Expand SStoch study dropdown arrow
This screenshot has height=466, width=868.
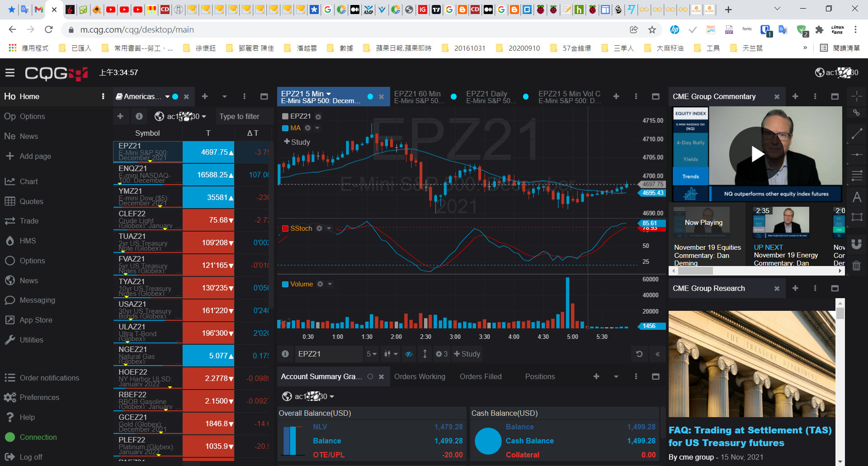pyautogui.click(x=329, y=228)
